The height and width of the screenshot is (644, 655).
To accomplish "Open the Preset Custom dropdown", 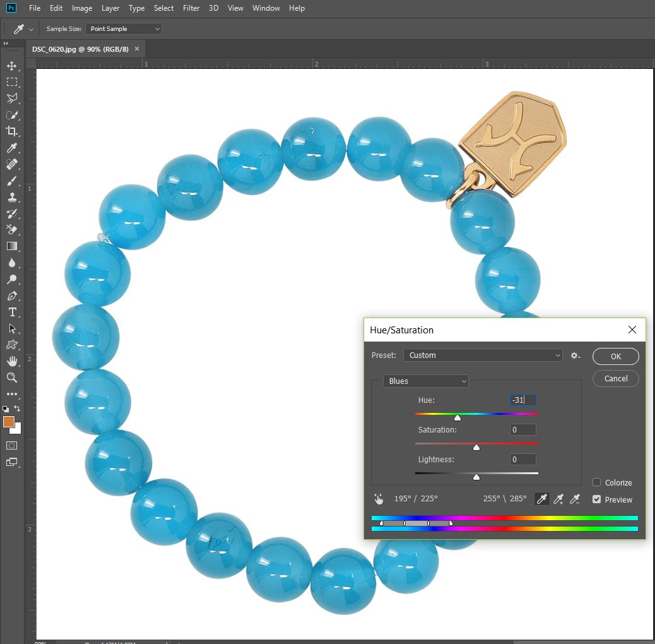I will pos(483,355).
